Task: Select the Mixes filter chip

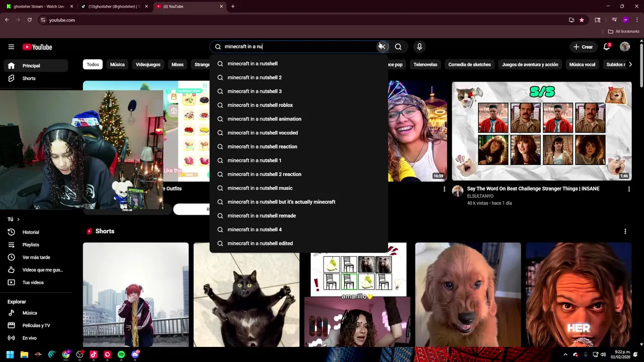Action: (x=178, y=64)
